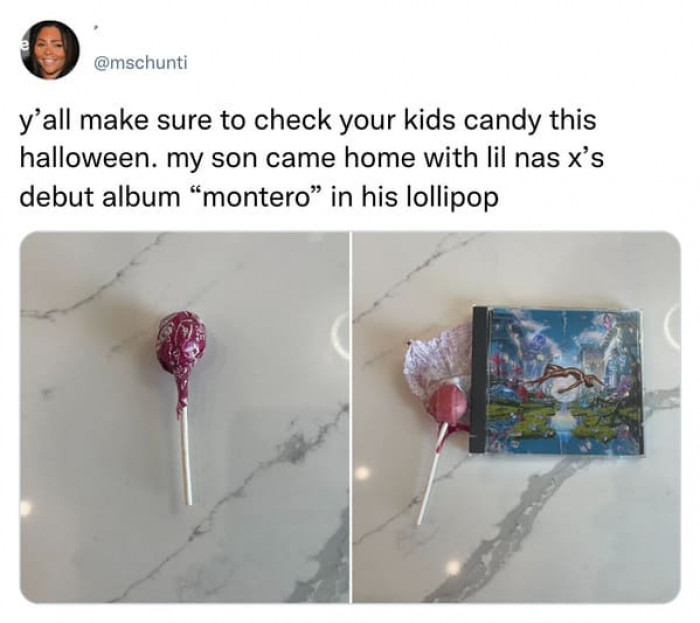Click the divider between the two photos
This screenshot has width=700, height=623.
coord(351,417)
